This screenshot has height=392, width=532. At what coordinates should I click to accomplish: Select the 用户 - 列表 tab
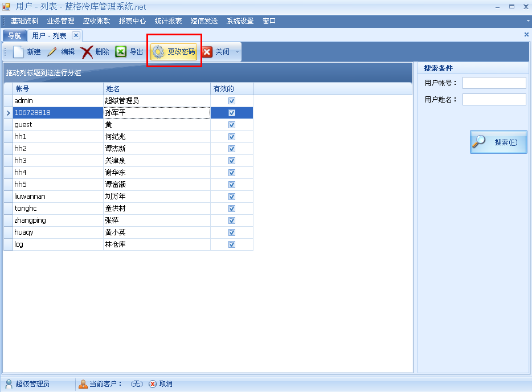coord(49,35)
